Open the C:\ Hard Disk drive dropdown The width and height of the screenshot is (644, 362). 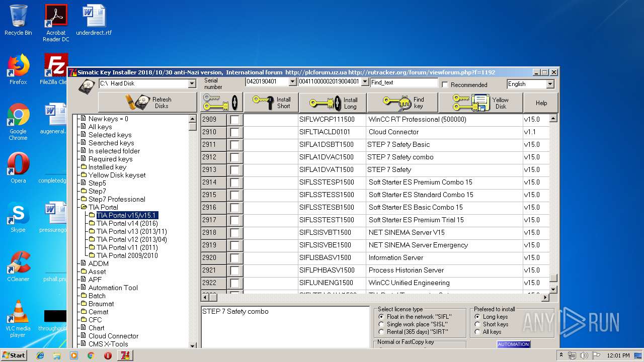pos(192,83)
